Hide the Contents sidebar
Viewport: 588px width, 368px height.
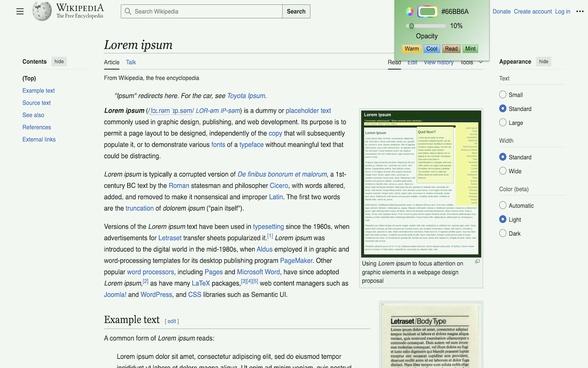59,62
